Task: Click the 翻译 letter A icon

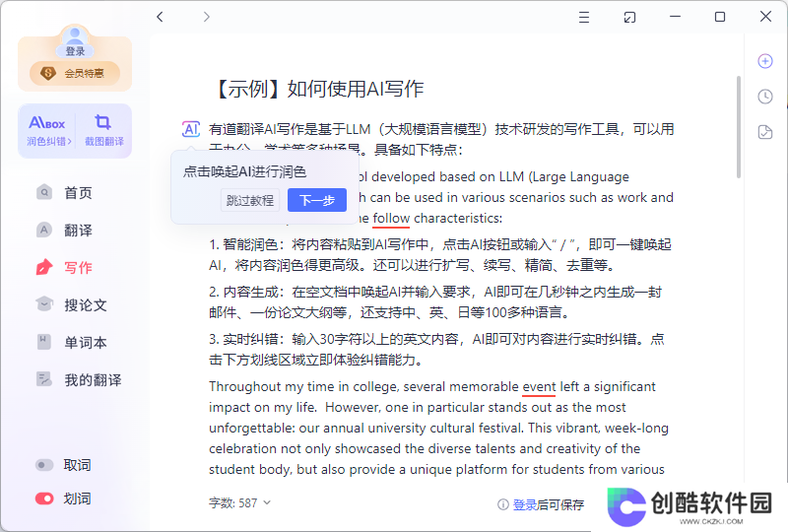Action: pyautogui.click(x=44, y=230)
